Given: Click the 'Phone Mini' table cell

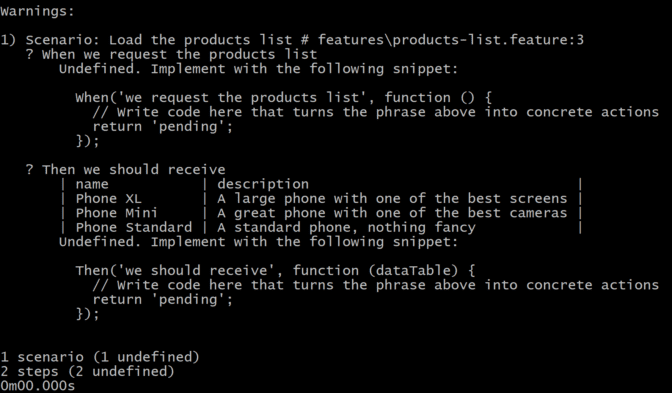Looking at the screenshot, I should (x=117, y=213).
